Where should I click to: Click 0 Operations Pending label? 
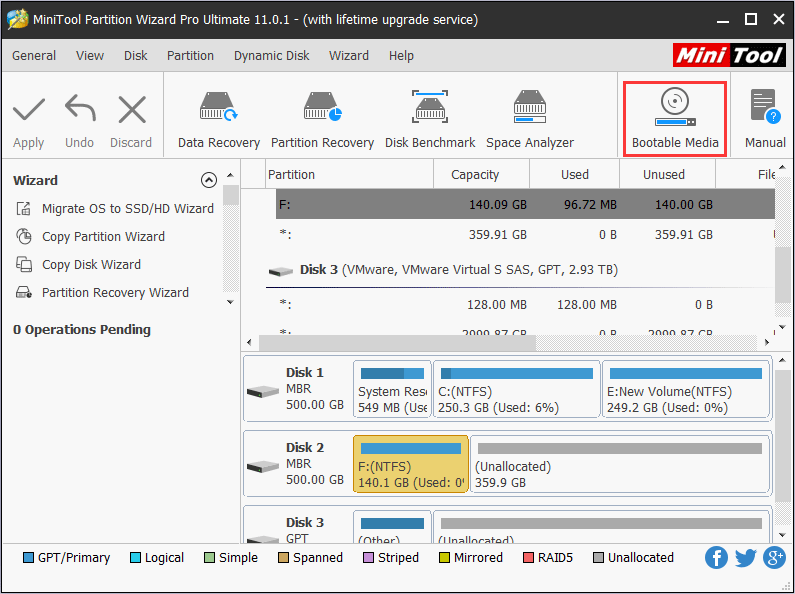(x=82, y=329)
